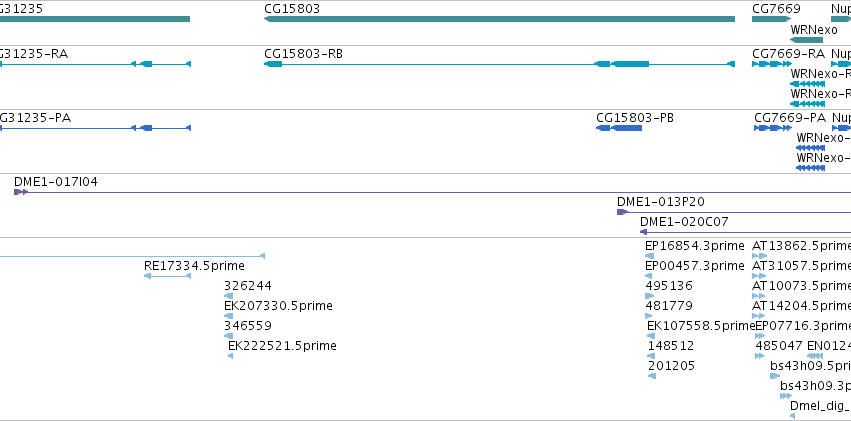Select the AT31057.5prime EST glyph
This screenshot has width=851, height=421.
click(759, 276)
